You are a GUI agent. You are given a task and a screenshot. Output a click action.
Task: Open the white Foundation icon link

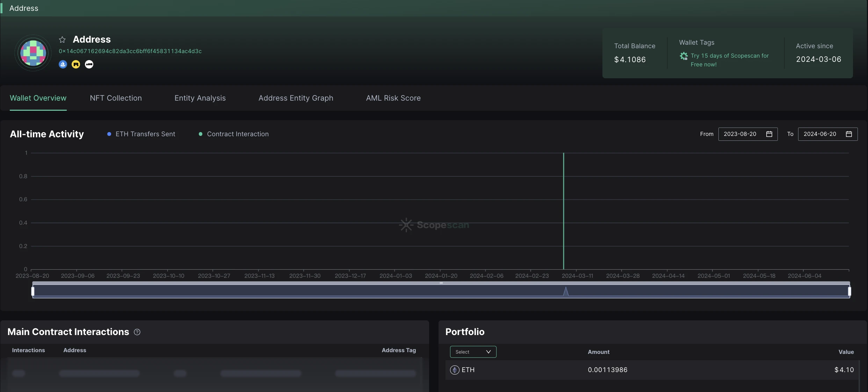pyautogui.click(x=89, y=64)
